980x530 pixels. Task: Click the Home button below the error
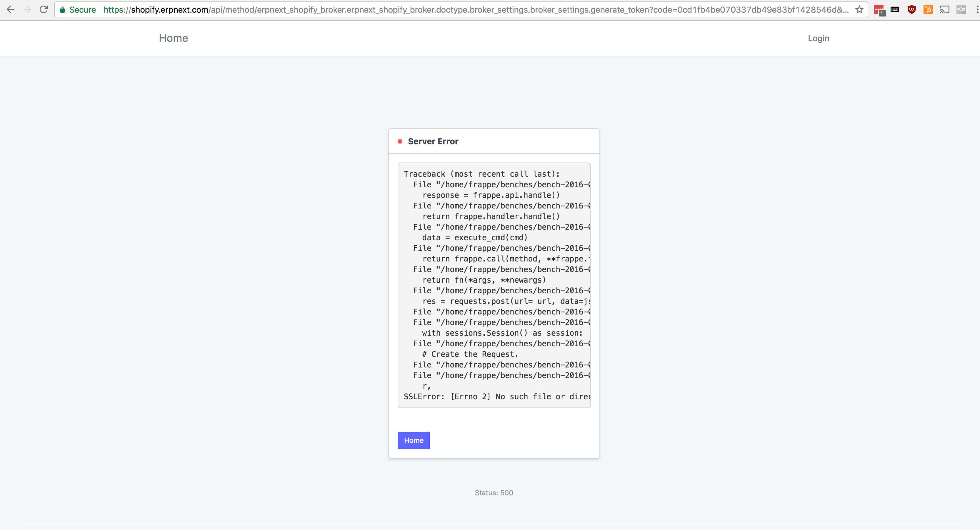click(x=414, y=440)
